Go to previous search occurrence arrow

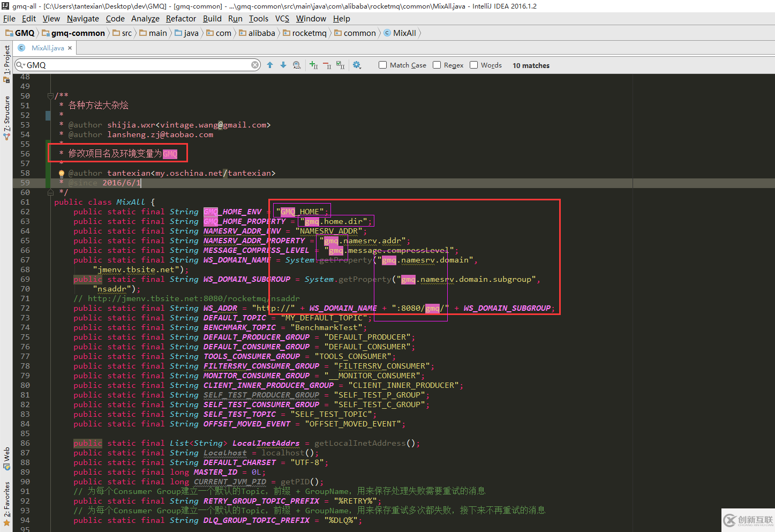270,65
